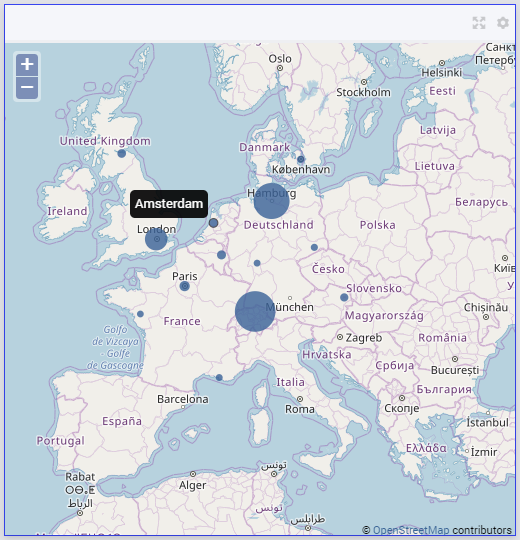The height and width of the screenshot is (540, 520).
Task: Click the Alger city label
Action: 193,485
